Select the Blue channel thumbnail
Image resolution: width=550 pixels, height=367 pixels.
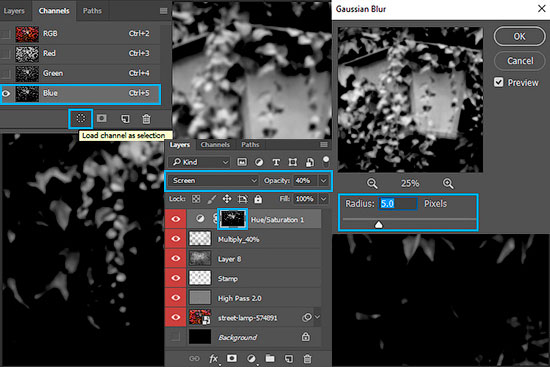pyautogui.click(x=27, y=93)
